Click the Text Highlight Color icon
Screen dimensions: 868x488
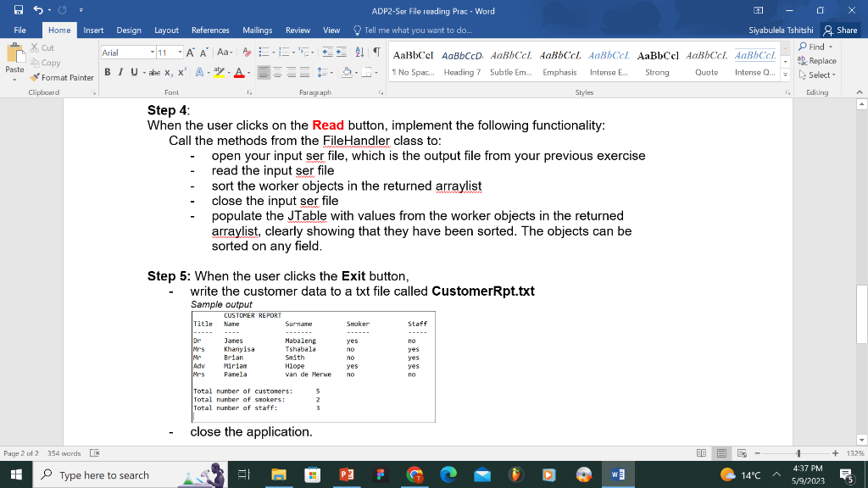pos(219,72)
